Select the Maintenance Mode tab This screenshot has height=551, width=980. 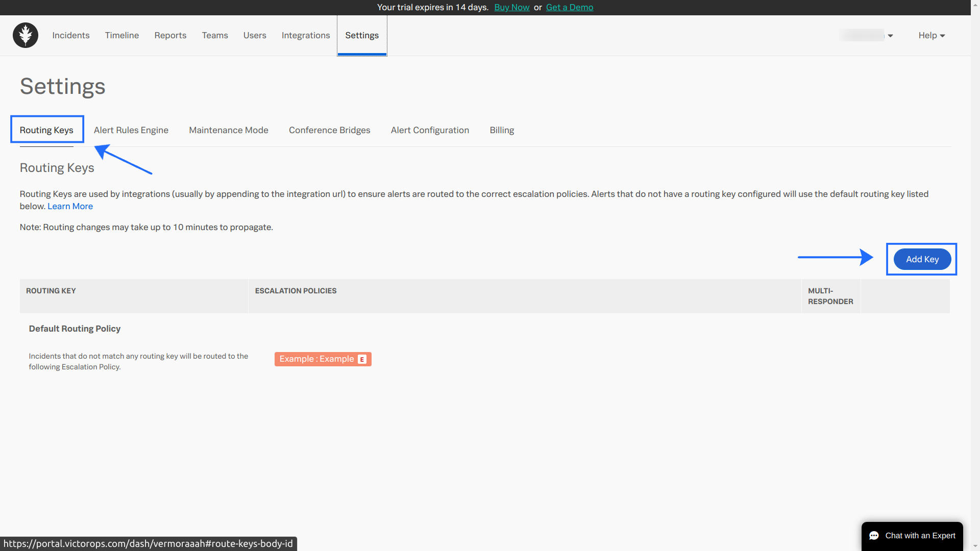pyautogui.click(x=229, y=130)
